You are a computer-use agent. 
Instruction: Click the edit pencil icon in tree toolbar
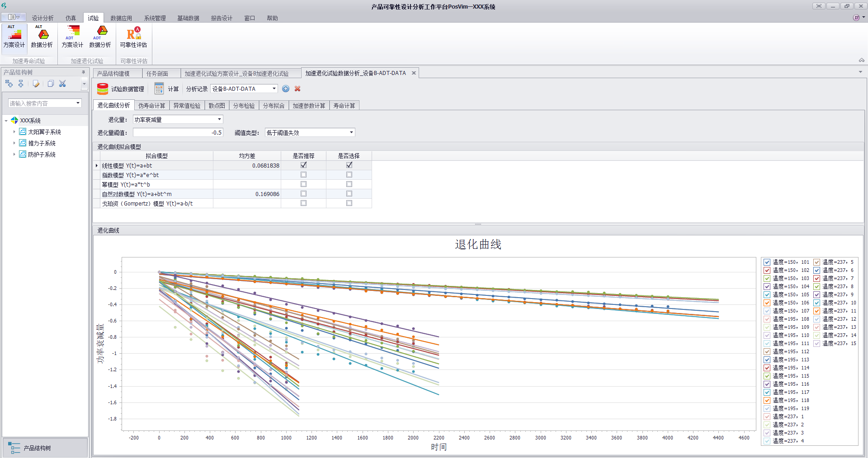(36, 84)
